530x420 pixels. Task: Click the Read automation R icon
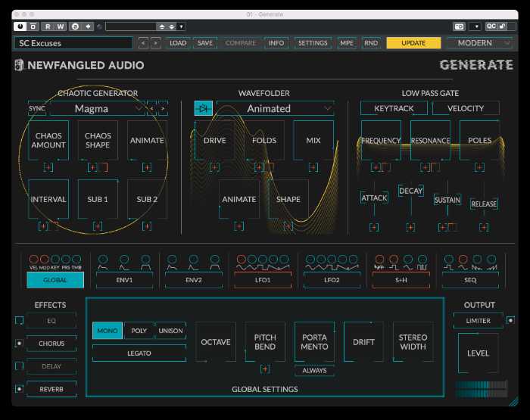click(x=48, y=26)
